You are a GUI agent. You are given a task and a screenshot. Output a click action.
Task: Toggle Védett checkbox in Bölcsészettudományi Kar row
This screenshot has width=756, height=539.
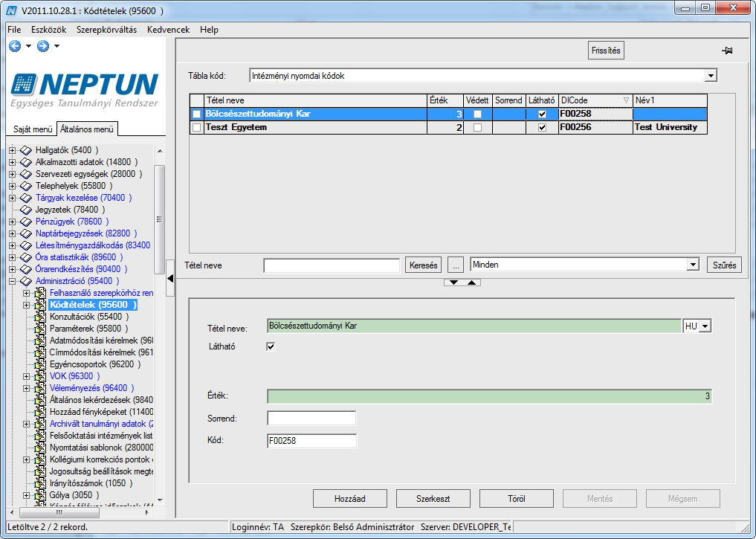(x=477, y=114)
